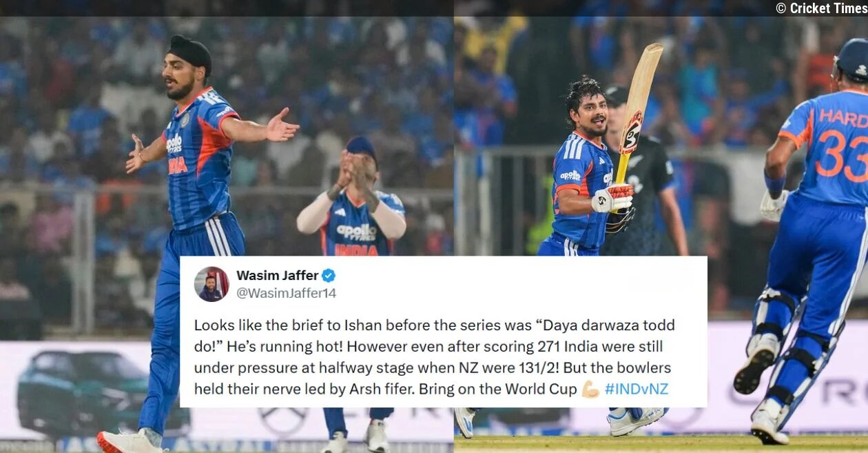Click INDIA text on fielder's jersey

click(x=357, y=250)
